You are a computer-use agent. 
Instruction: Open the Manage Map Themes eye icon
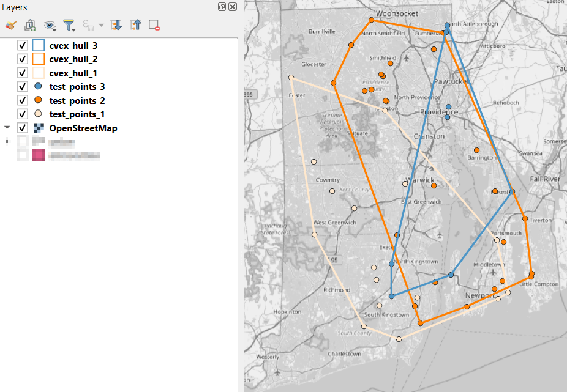point(50,25)
